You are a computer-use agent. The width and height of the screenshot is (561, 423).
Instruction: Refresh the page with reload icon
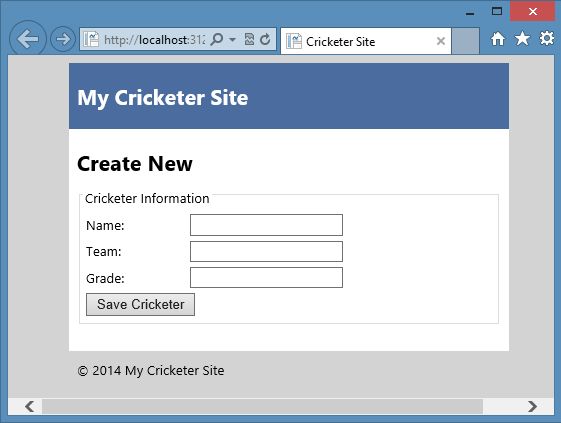[265, 39]
